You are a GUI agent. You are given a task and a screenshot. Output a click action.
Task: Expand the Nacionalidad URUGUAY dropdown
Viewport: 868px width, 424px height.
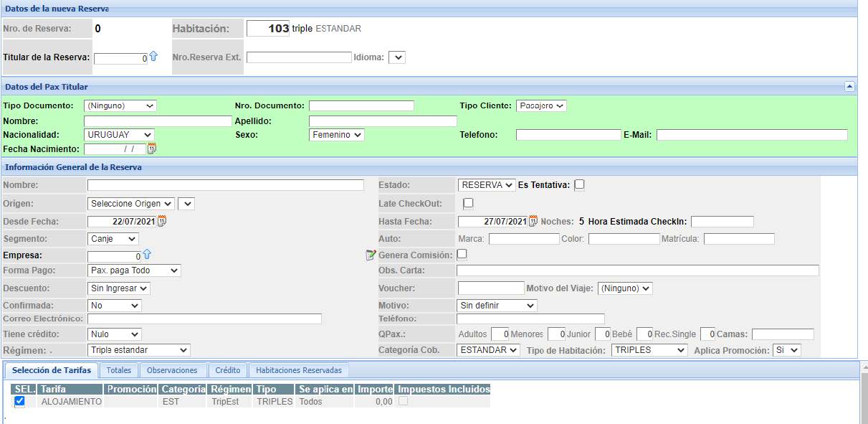[x=119, y=135]
